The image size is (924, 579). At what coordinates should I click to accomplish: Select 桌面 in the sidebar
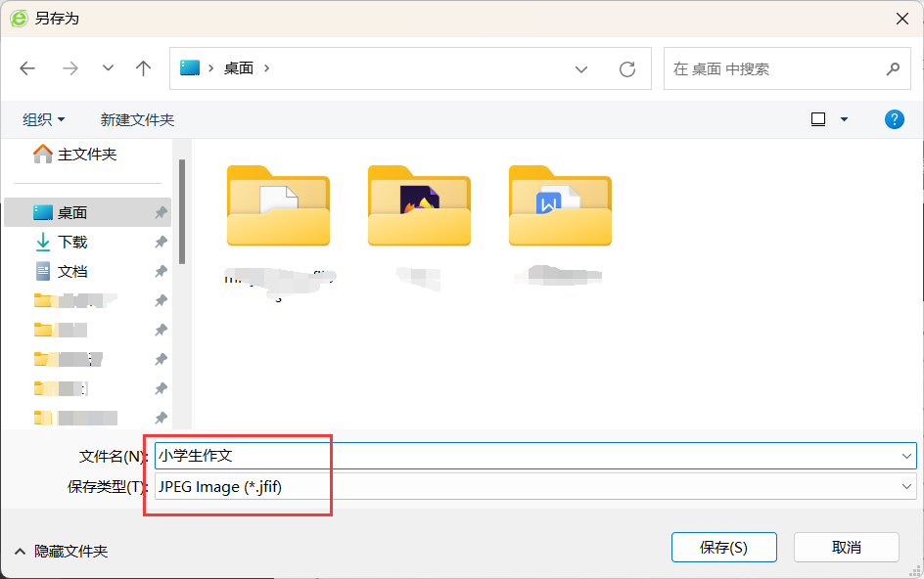[87, 212]
